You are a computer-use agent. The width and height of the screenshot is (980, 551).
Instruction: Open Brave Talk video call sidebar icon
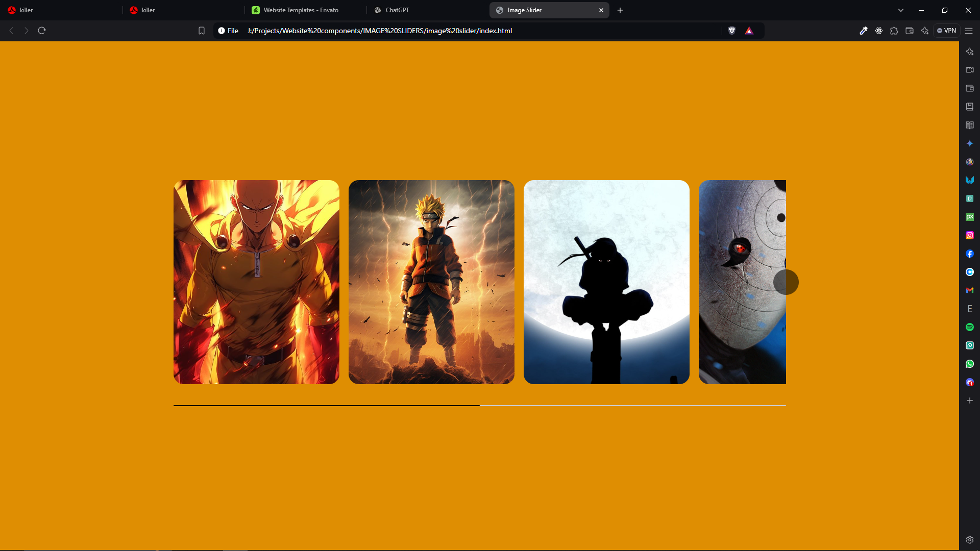click(970, 70)
